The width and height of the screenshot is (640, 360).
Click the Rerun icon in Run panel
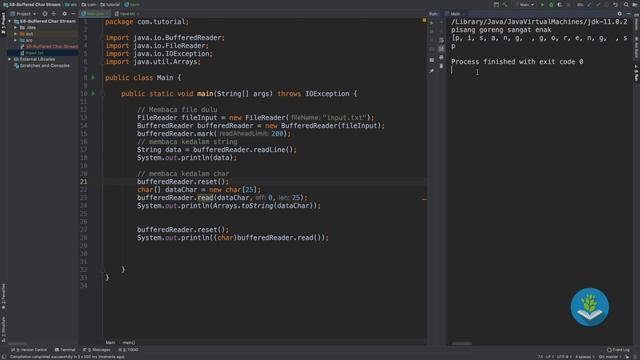(x=432, y=23)
